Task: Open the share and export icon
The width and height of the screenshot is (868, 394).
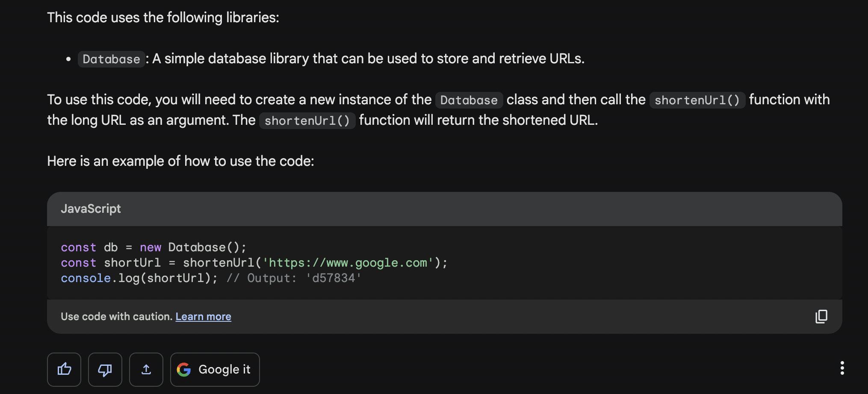Action: tap(146, 369)
